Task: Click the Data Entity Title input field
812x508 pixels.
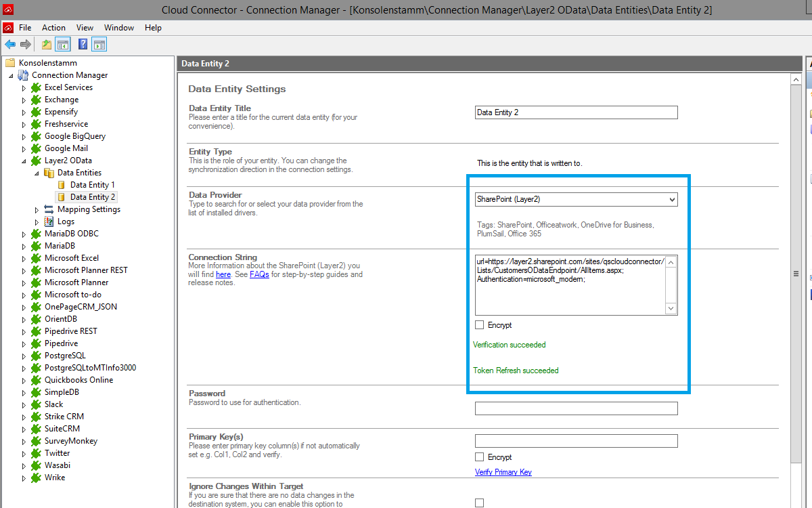Action: [x=576, y=112]
